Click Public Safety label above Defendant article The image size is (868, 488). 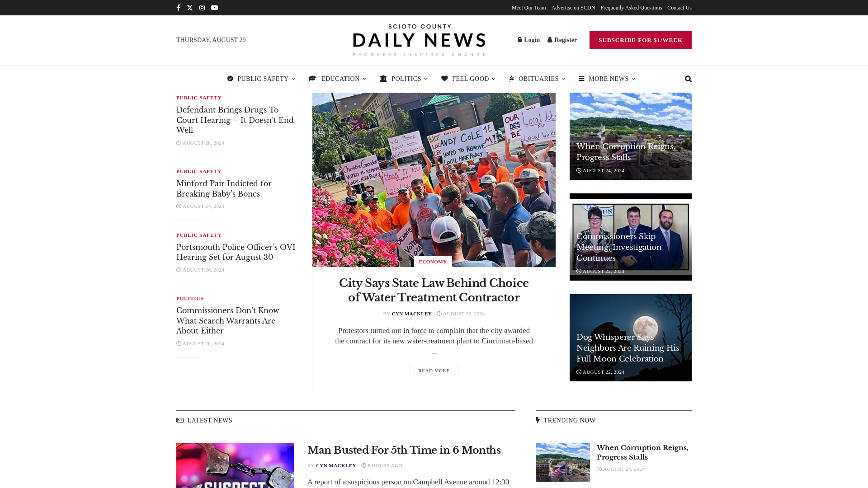tap(199, 98)
